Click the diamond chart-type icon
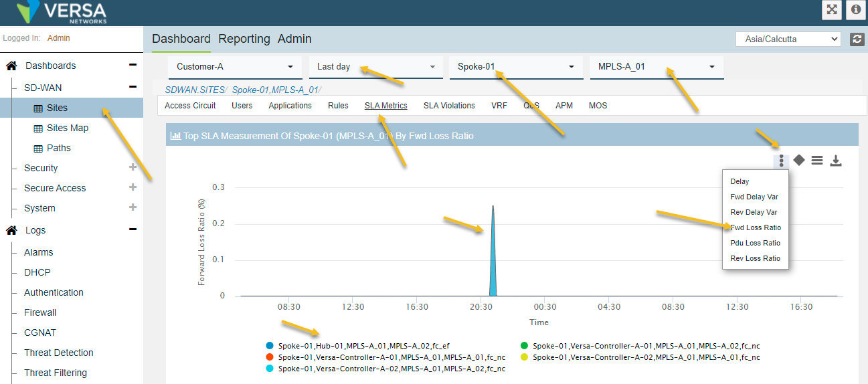 tap(799, 161)
